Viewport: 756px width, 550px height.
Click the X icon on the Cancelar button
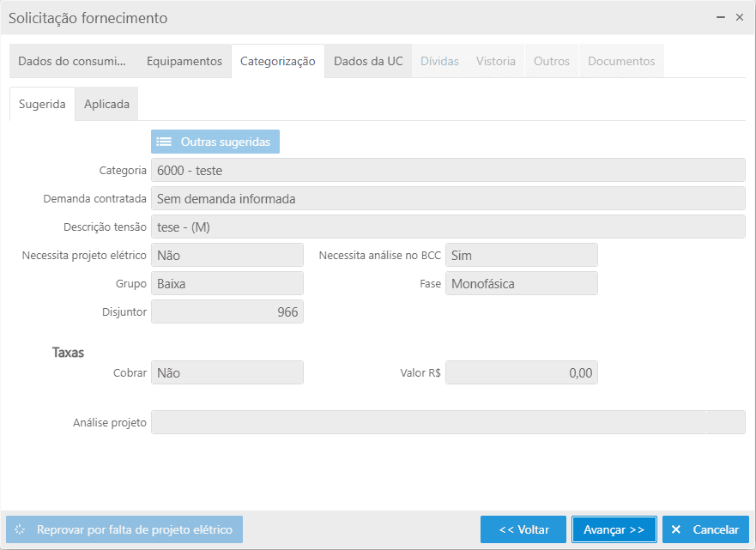[x=676, y=529]
